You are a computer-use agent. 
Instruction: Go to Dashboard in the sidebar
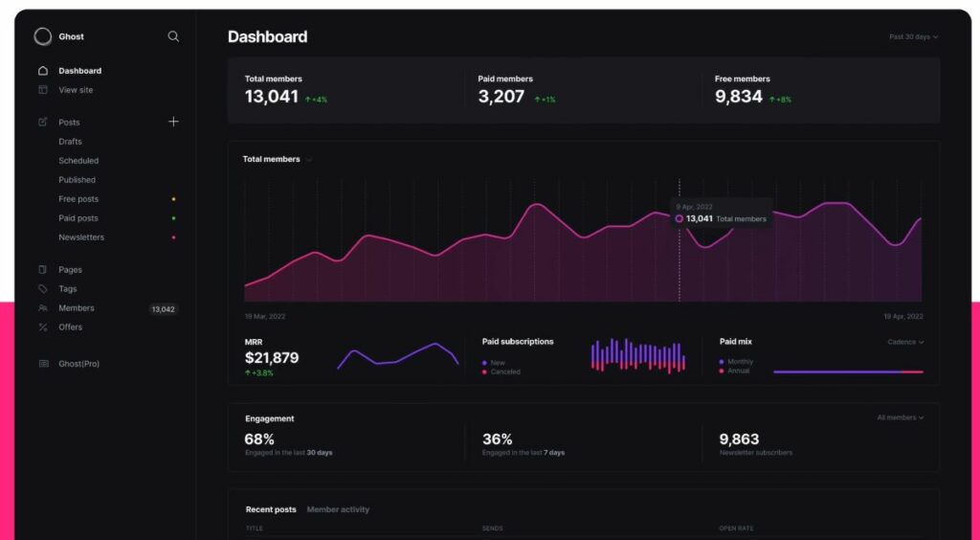click(x=80, y=71)
